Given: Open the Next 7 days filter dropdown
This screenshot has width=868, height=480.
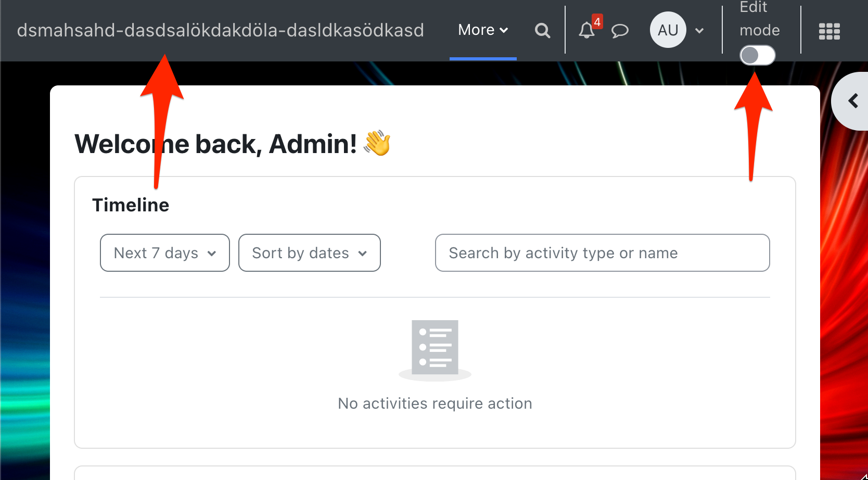Looking at the screenshot, I should pyautogui.click(x=164, y=253).
